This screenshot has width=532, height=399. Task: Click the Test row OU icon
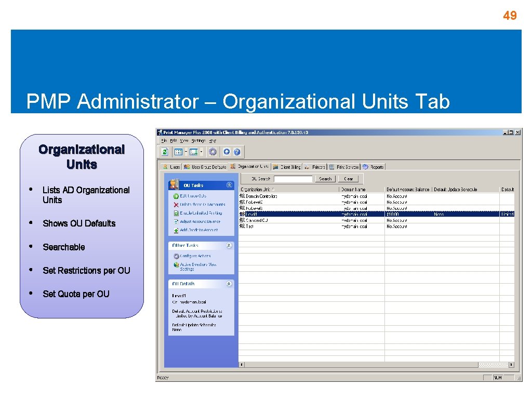point(242,227)
